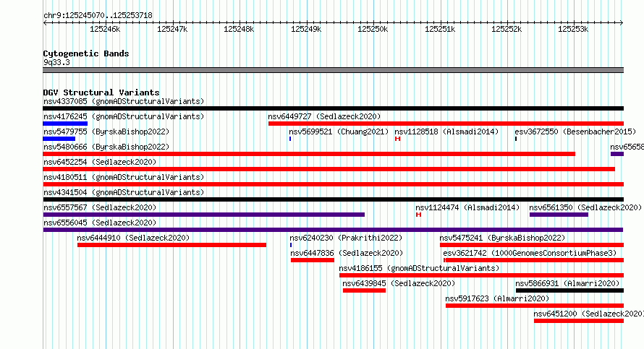Screen dimensions: 644x349
Task: Open nsv6452254 (Sedlazeck2020) label
Action: click(100, 162)
